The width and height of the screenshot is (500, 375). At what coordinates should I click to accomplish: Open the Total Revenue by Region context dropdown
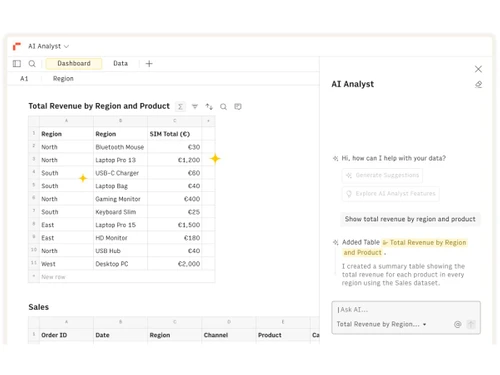pyautogui.click(x=381, y=324)
